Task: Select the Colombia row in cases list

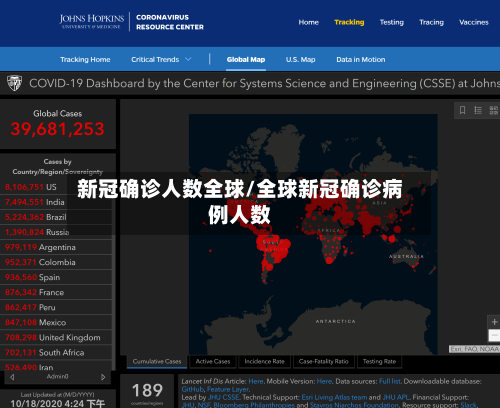Action: (x=56, y=262)
